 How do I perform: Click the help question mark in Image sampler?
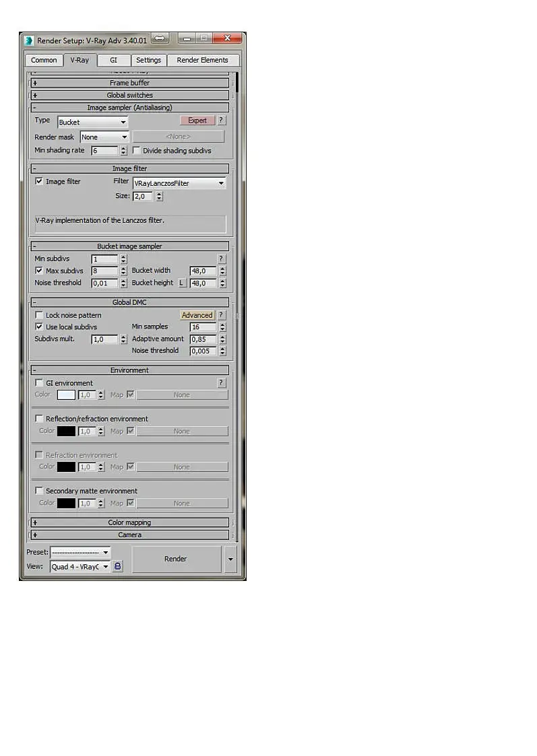221,121
